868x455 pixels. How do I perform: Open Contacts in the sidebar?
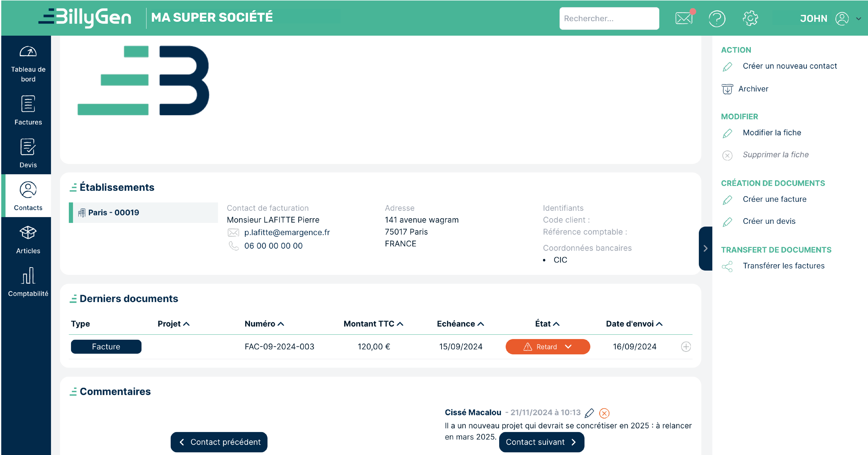28,196
